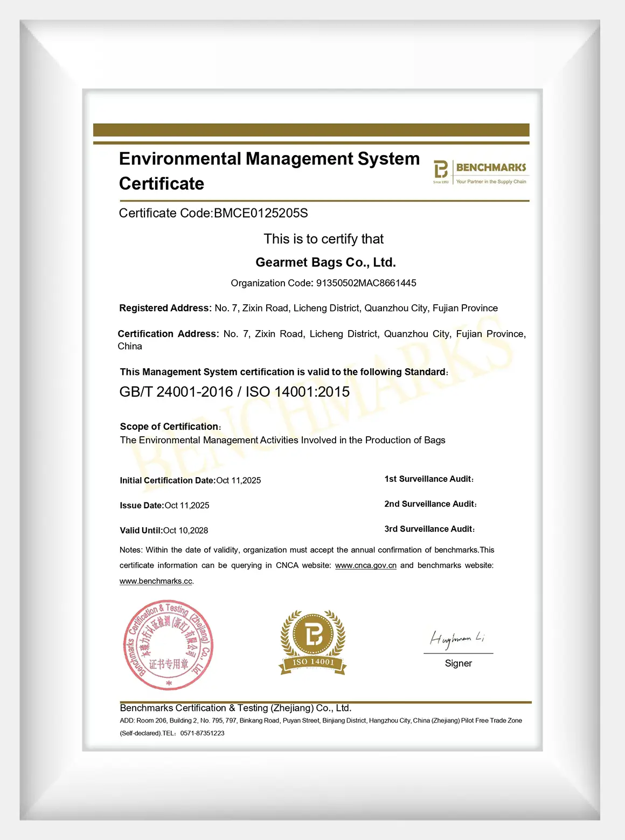Click the gold ISO 14001 badge
This screenshot has width=625, height=840.
coord(313,642)
